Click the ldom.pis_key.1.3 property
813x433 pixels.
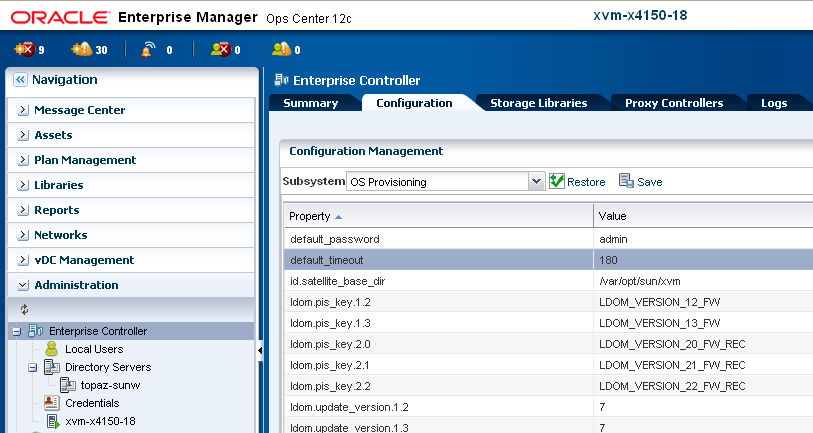click(x=330, y=323)
